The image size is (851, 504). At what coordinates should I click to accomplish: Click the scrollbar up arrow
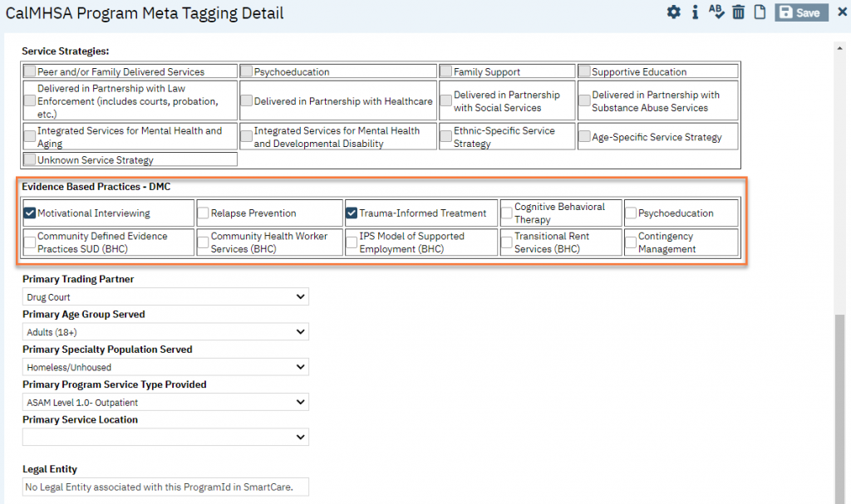pos(839,48)
